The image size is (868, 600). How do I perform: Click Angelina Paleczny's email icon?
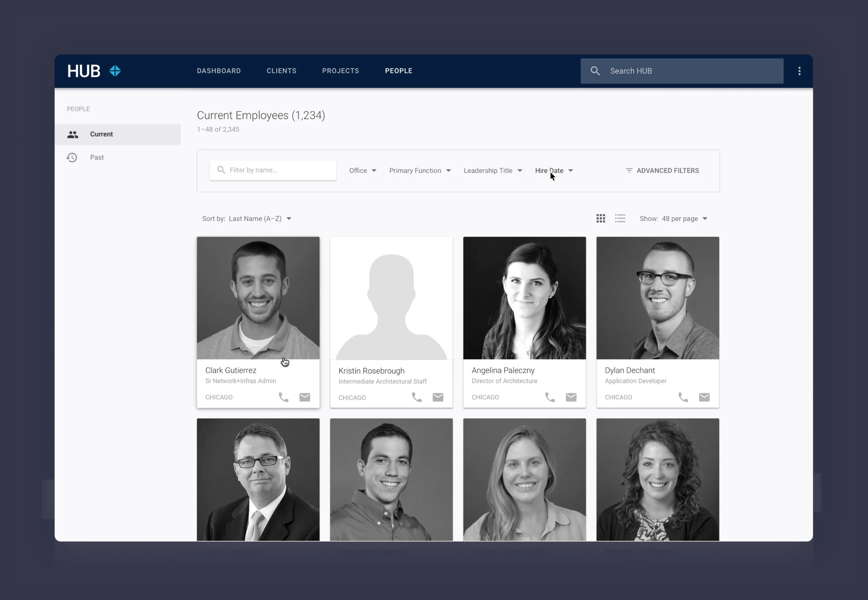click(571, 397)
